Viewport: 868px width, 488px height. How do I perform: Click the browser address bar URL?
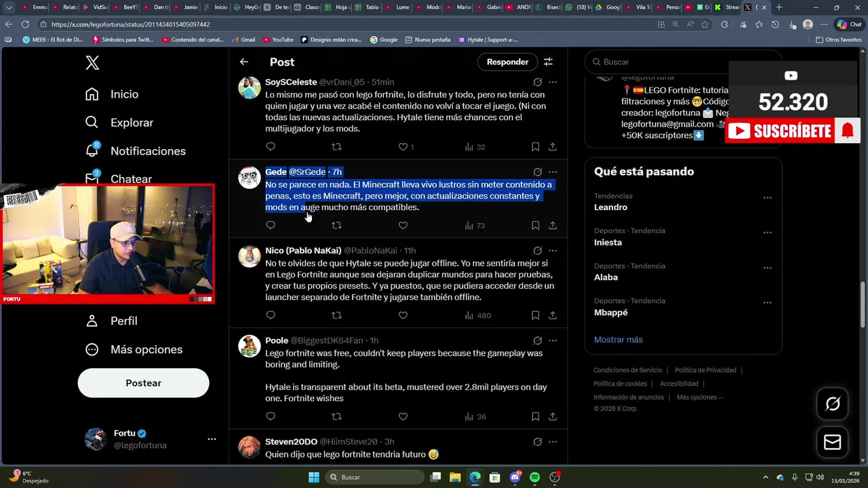[x=130, y=24]
